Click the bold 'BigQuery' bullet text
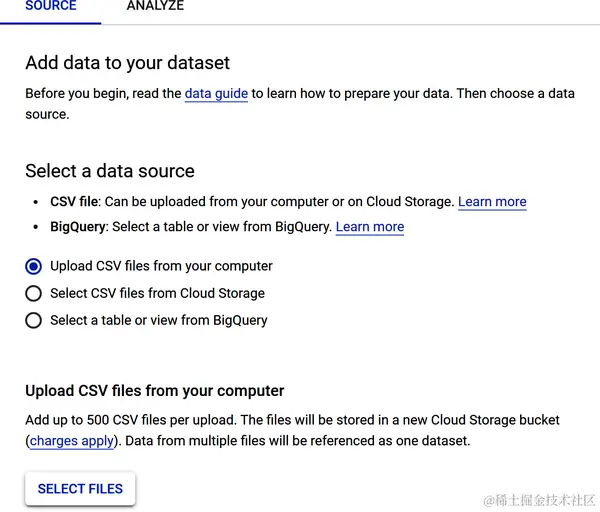Image resolution: width=600 pixels, height=512 pixels. click(x=78, y=227)
